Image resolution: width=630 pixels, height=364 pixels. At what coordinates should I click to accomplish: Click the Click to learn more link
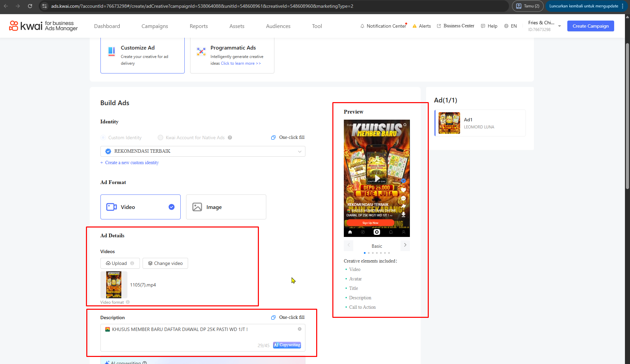tap(241, 63)
